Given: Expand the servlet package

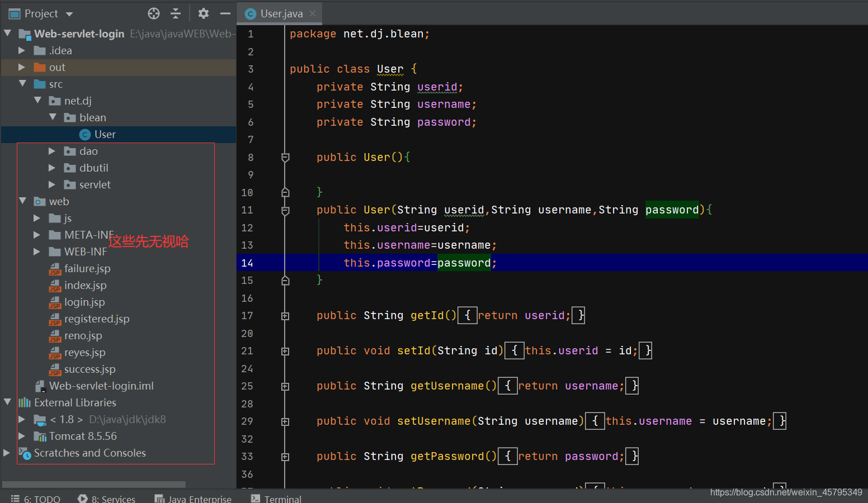Looking at the screenshot, I should [x=52, y=184].
